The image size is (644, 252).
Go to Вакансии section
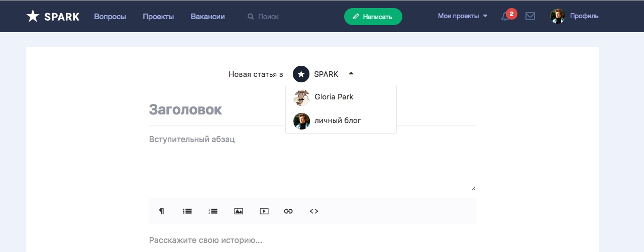(207, 17)
